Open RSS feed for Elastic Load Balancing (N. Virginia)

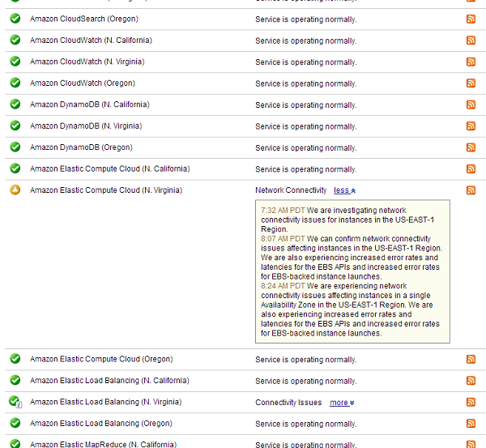[471, 402]
